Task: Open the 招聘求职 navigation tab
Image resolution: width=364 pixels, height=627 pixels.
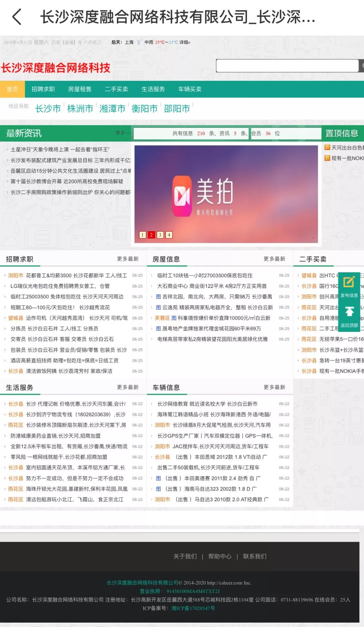Action: [43, 89]
